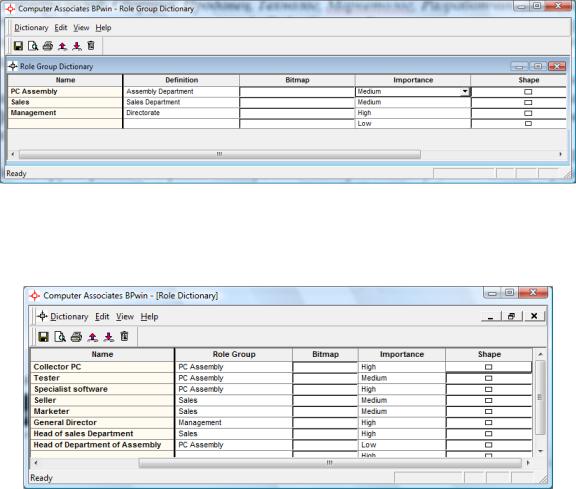Select Sales name cell in Role Group Dictionary
This screenshot has height=489, width=576.
pyautogui.click(x=65, y=102)
